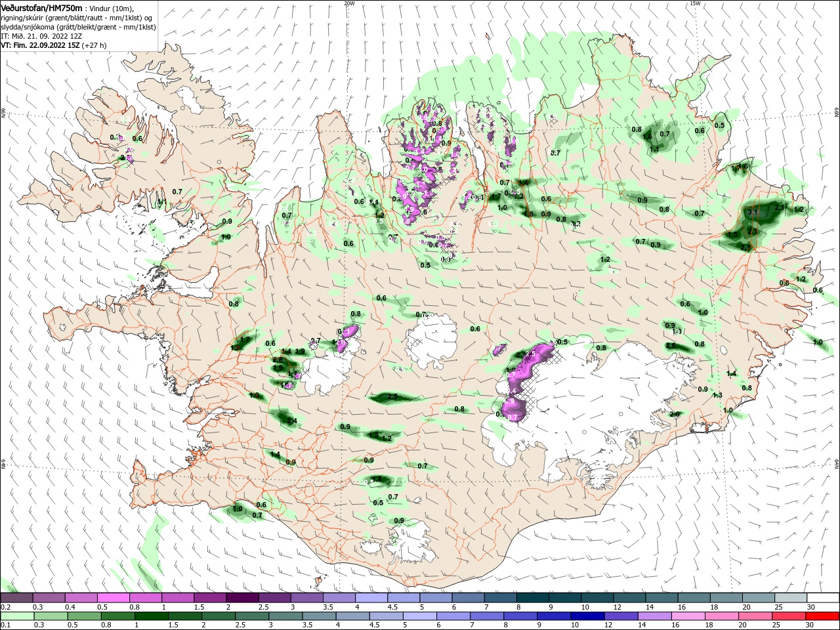
Task: Pick the pale green 0.1 swatch in lower legend row
Action: (x=16, y=616)
